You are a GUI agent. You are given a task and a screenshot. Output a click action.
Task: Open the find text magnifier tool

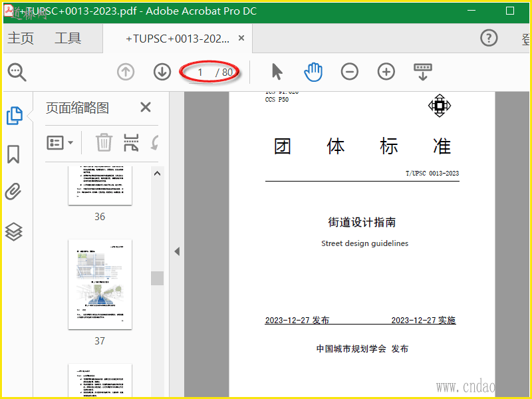tap(17, 72)
